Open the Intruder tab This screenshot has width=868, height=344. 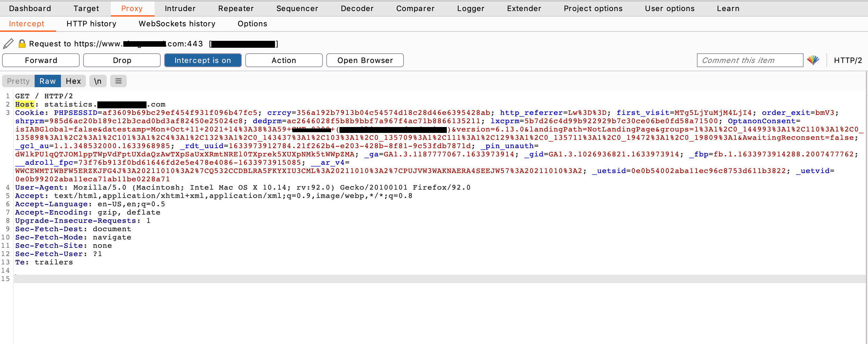coord(180,8)
